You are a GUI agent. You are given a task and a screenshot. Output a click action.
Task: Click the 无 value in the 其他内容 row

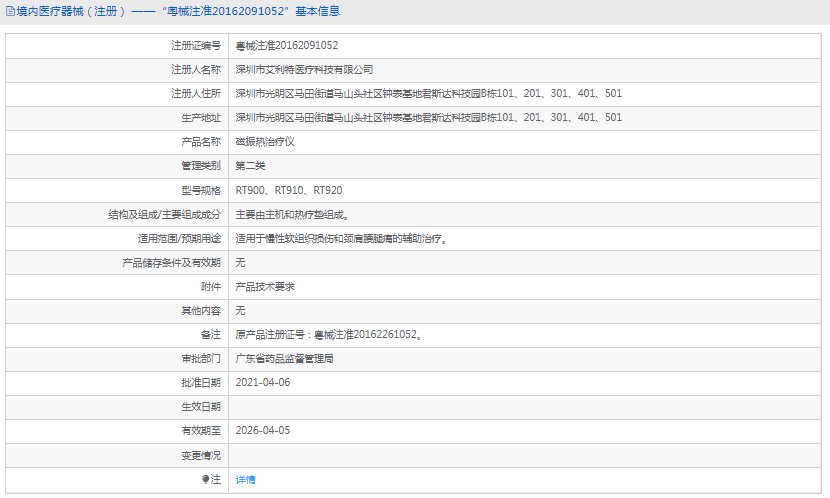click(x=240, y=310)
